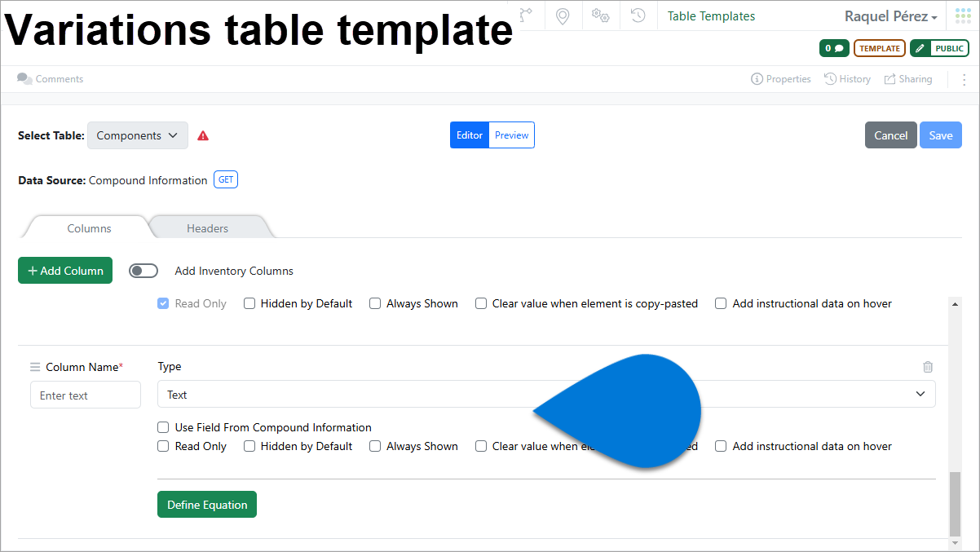Select the Preview tab

(x=511, y=135)
